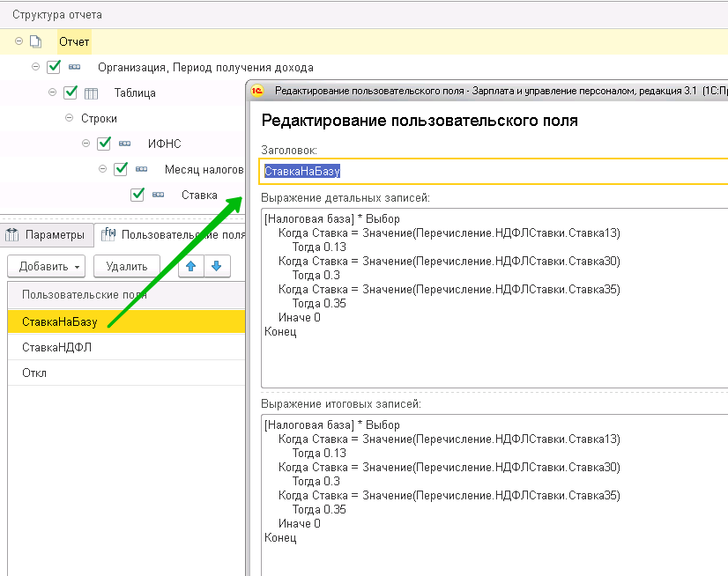728x576 pixels.
Task: Collapse the Месяц налогов grouping
Action: (x=102, y=169)
